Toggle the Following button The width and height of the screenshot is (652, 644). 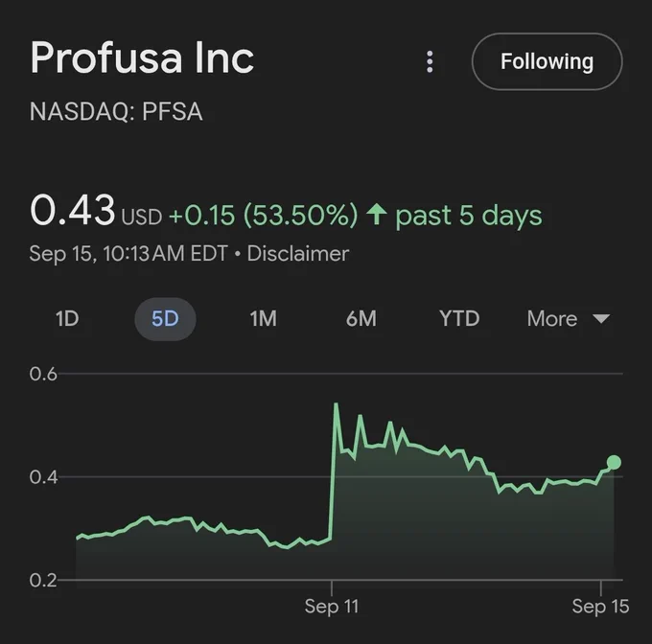(x=547, y=61)
